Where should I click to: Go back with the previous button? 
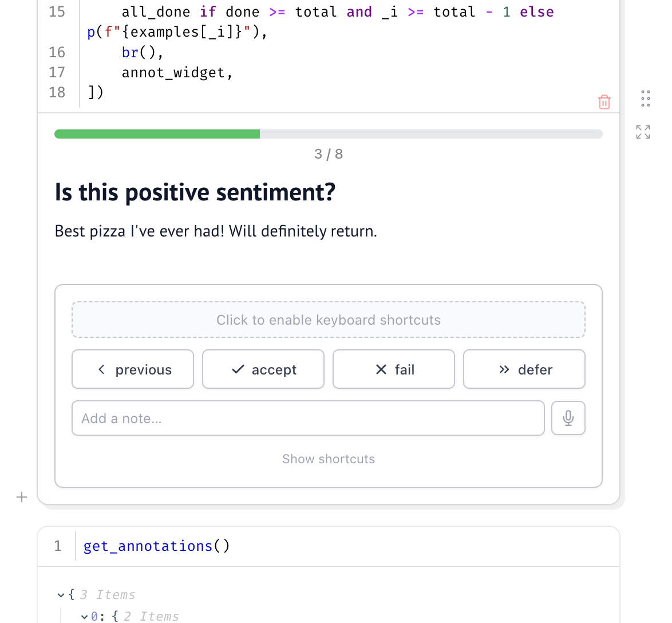(132, 369)
